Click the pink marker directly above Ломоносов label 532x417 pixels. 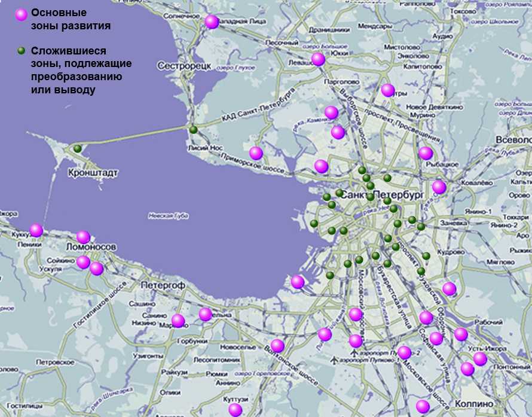83,237
